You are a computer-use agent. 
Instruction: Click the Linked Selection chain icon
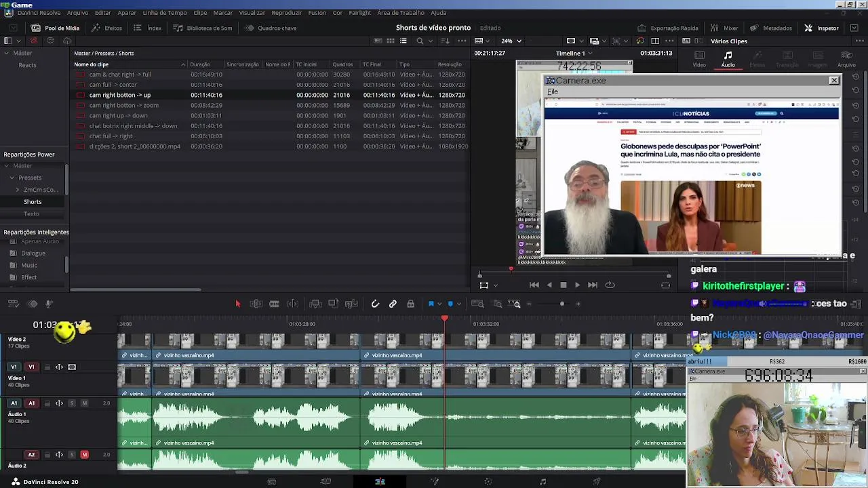pos(393,304)
